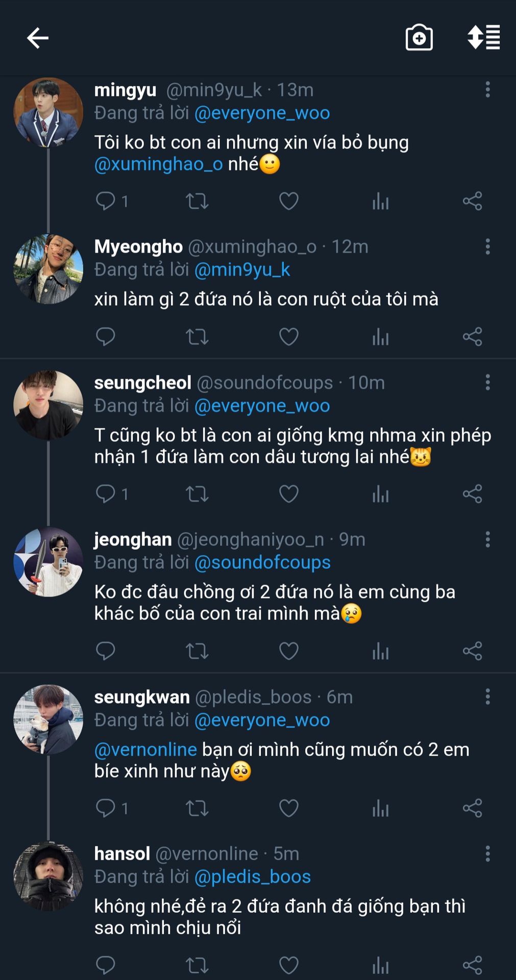Image resolution: width=516 pixels, height=980 pixels.
Task: Like seungcheol's tweet with the heart
Action: coord(289,494)
